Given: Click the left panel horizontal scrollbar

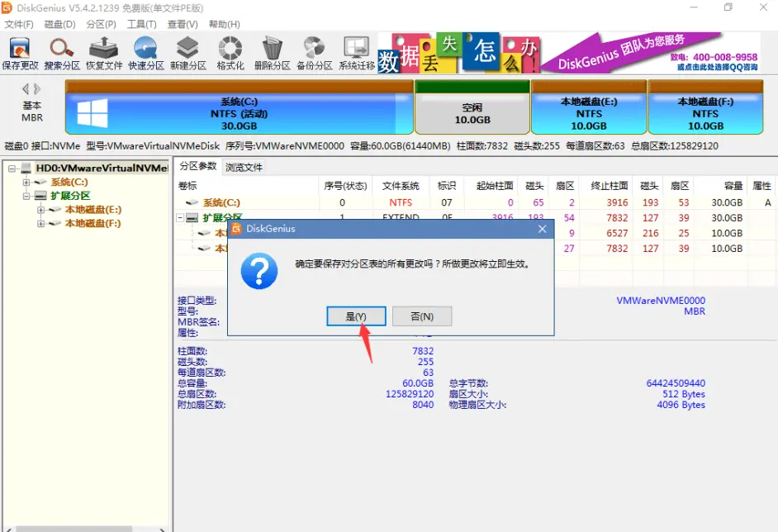Looking at the screenshot, I should click(x=85, y=529).
